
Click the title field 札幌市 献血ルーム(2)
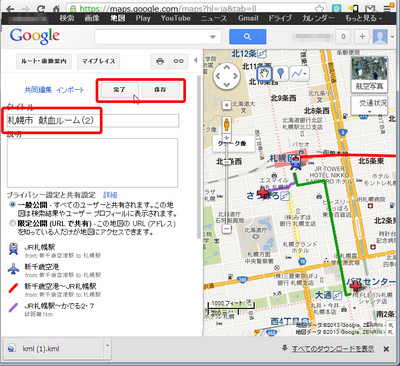coord(93,120)
